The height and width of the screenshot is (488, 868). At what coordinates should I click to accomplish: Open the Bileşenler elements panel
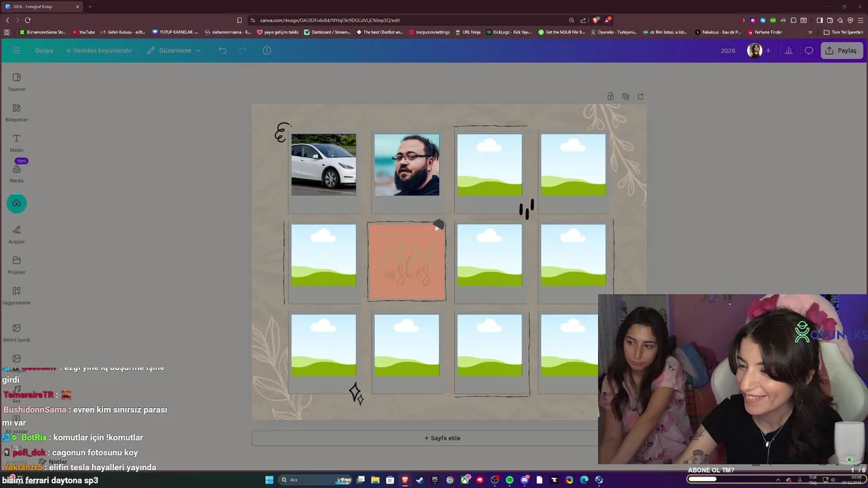pos(16,113)
